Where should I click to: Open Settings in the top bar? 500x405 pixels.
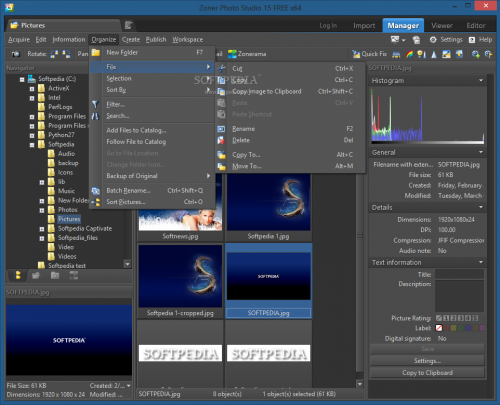coord(446,40)
